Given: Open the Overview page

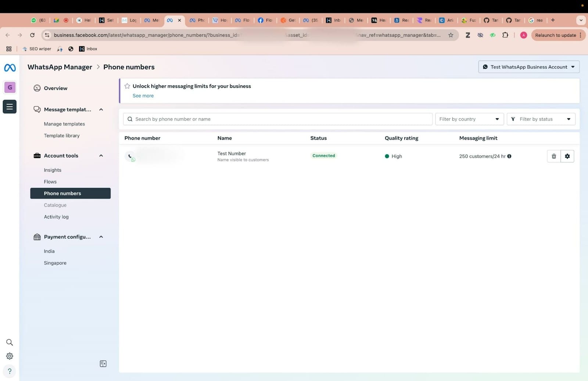Looking at the screenshot, I should point(55,88).
